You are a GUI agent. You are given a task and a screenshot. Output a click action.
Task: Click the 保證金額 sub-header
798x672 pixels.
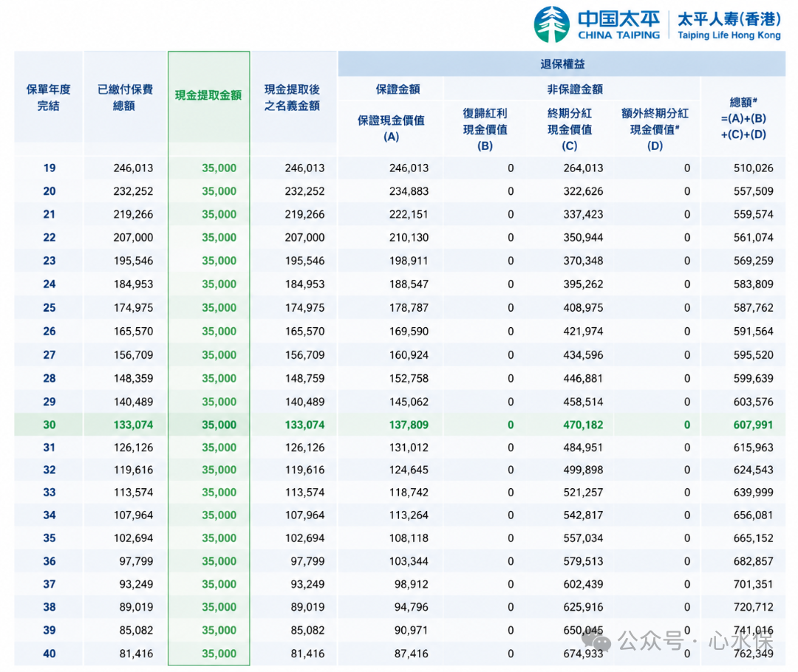[x=398, y=89]
